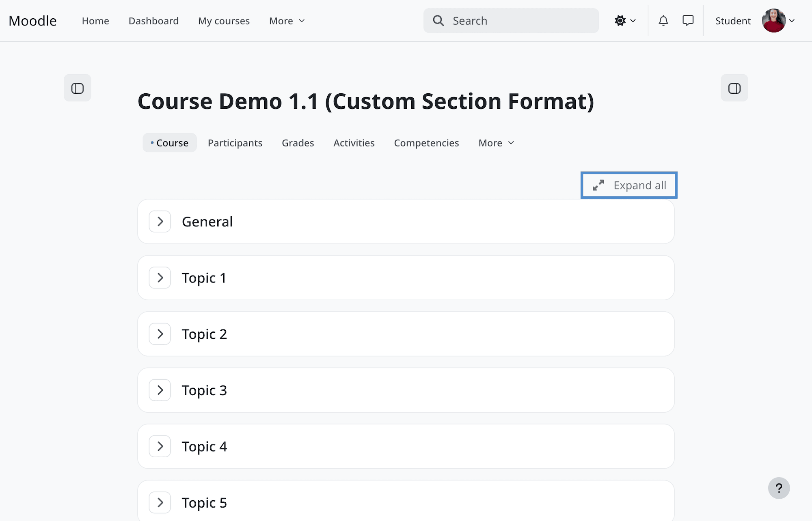Image resolution: width=812 pixels, height=521 pixels.
Task: Open the help question mark button
Action: 779,488
